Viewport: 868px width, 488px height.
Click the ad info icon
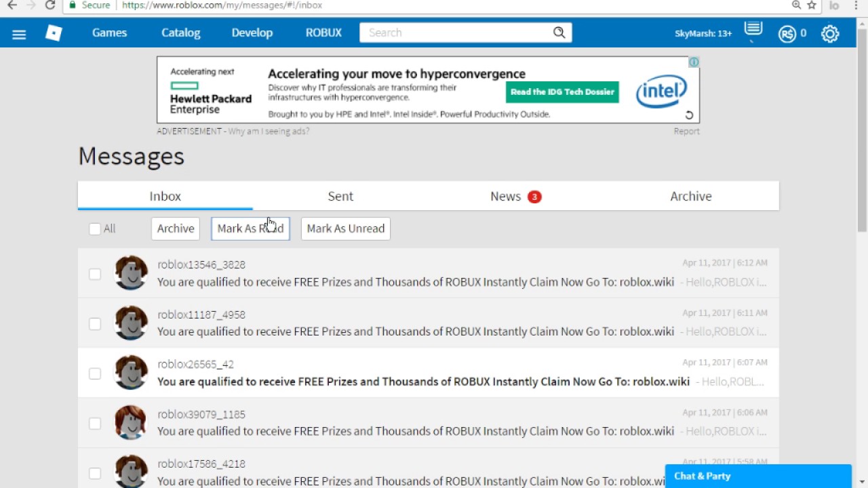[694, 62]
